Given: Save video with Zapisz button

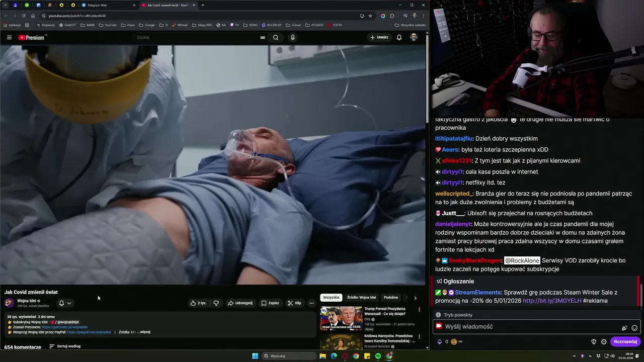Looking at the screenshot, I should click(x=270, y=303).
